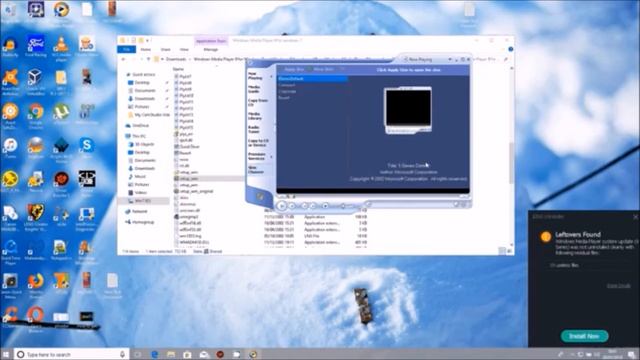Open Microsoft Edge from taskbar
Image resolution: width=640 pixels, height=360 pixels.
[x=154, y=354]
